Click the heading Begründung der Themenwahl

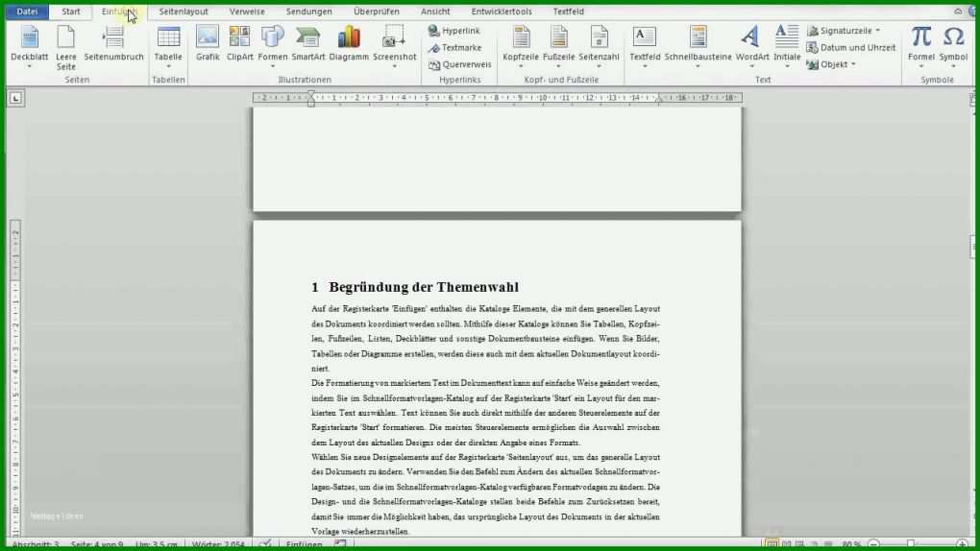(x=424, y=287)
